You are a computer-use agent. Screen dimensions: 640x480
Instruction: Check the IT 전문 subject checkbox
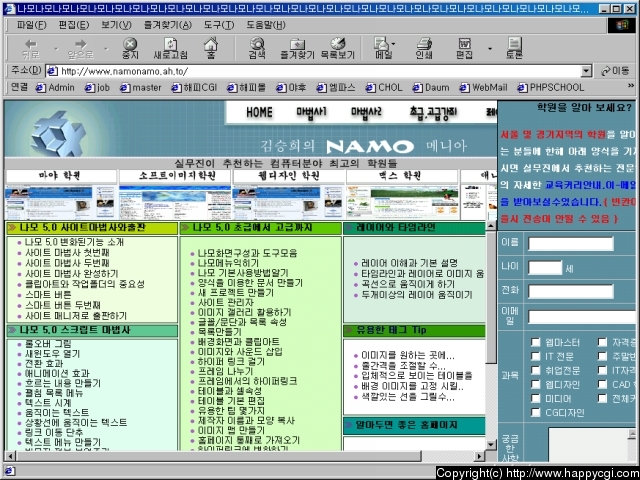[536, 356]
